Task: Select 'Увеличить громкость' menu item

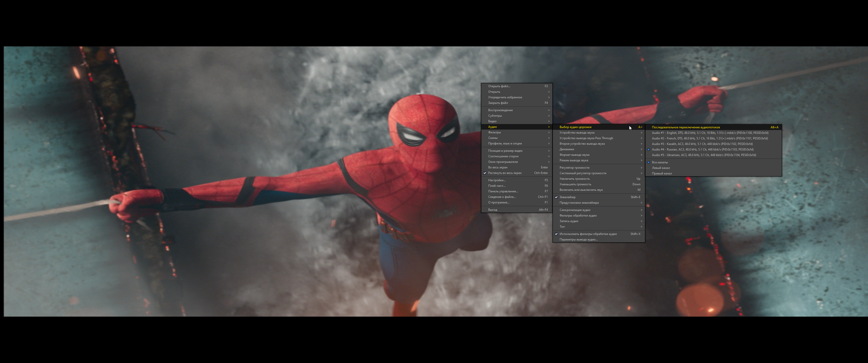Action: tap(575, 179)
